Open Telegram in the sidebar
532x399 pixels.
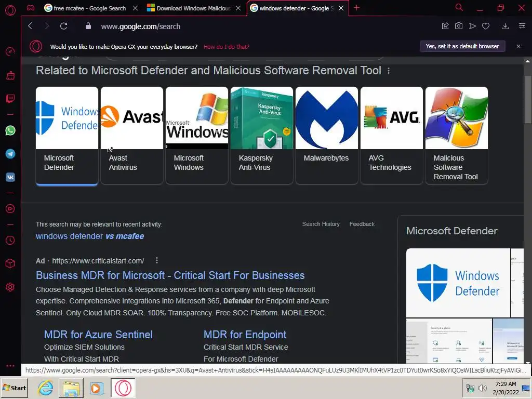(10, 154)
